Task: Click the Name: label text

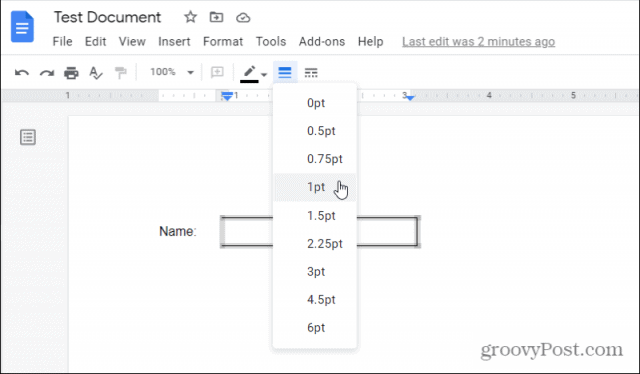Action: [x=178, y=232]
